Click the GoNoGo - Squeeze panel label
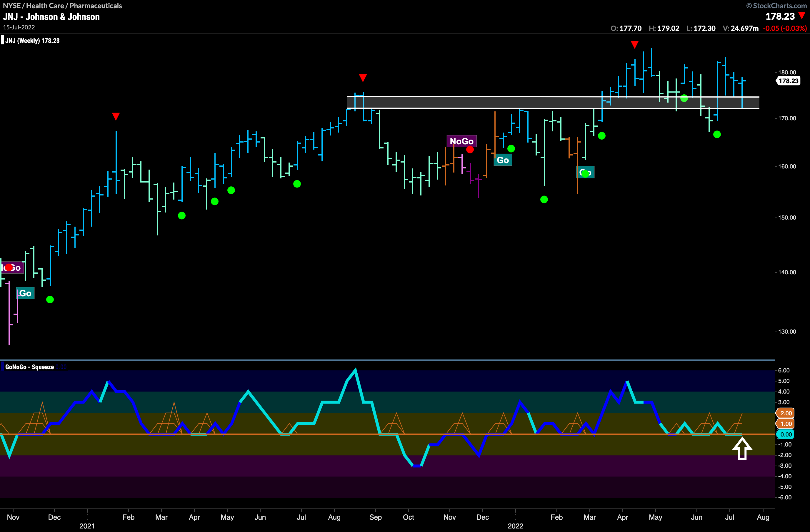 pyautogui.click(x=29, y=367)
